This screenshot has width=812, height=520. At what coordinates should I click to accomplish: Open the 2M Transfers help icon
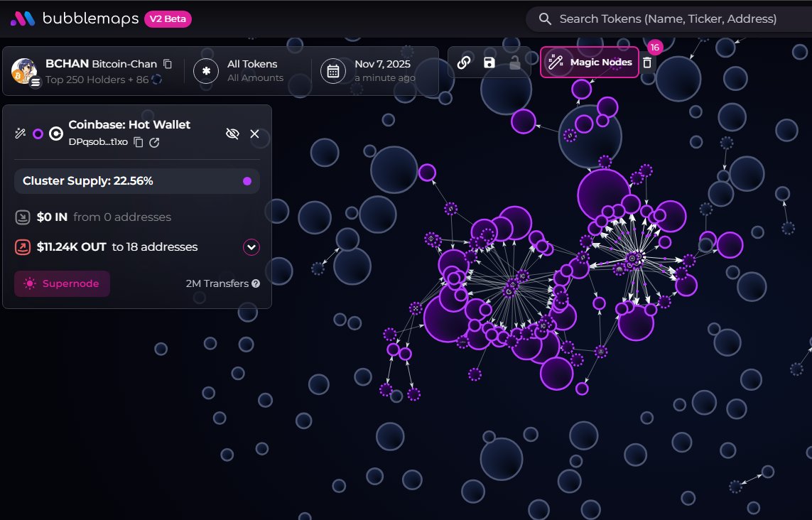click(x=256, y=283)
